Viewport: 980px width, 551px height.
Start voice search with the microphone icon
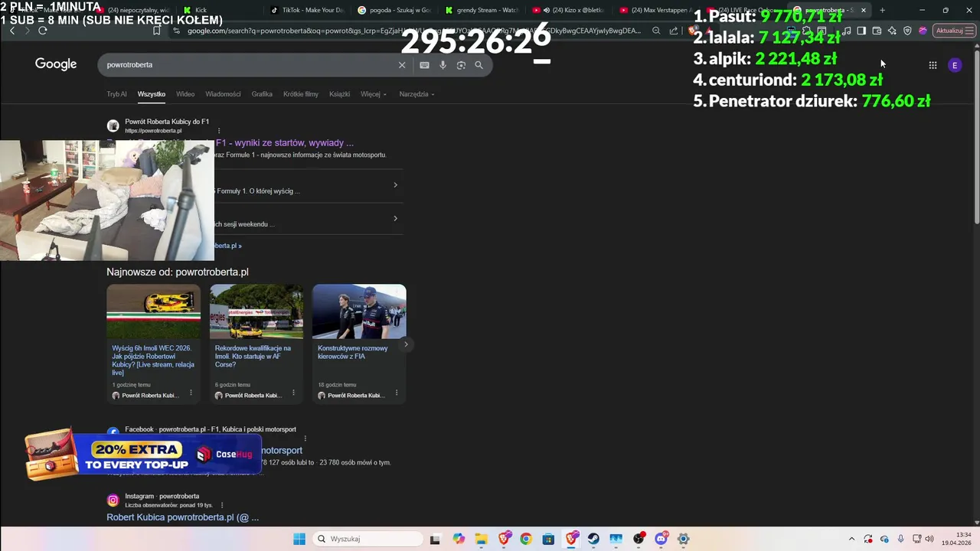pyautogui.click(x=443, y=65)
